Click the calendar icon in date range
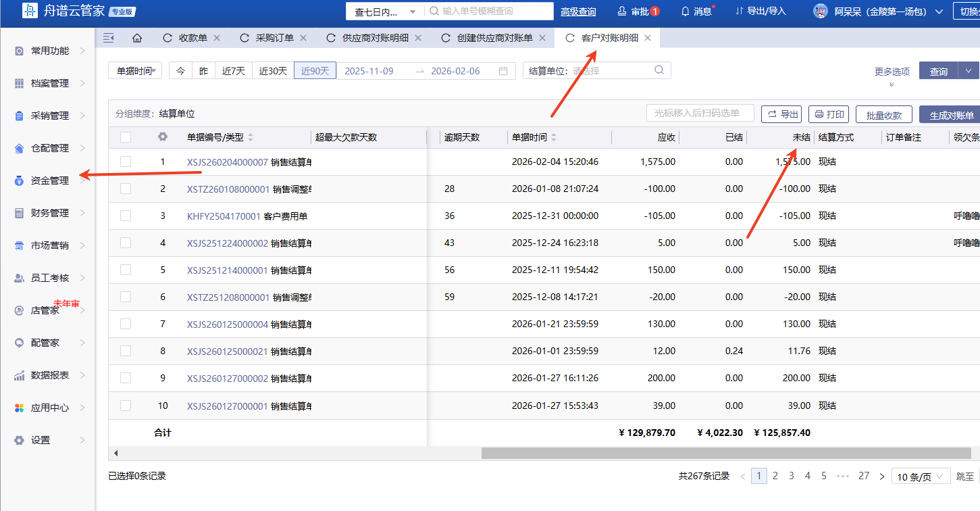Screen dimensions: 980x511 (503, 71)
